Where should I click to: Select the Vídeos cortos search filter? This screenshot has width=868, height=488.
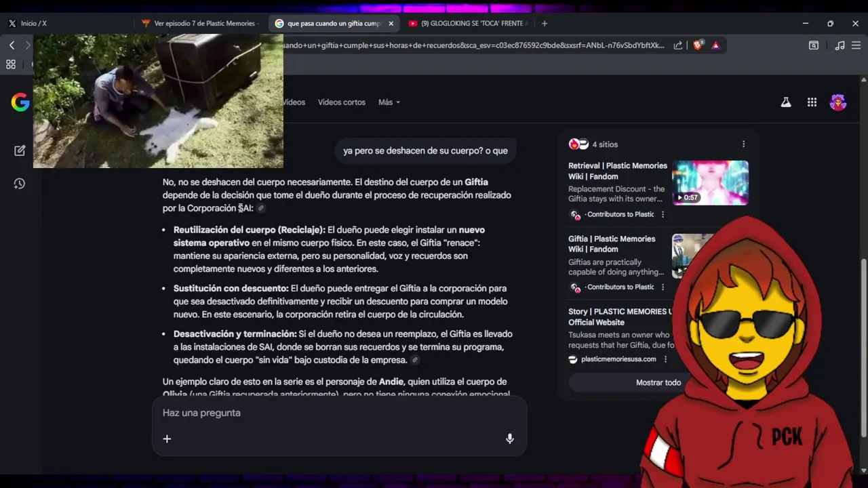(342, 102)
